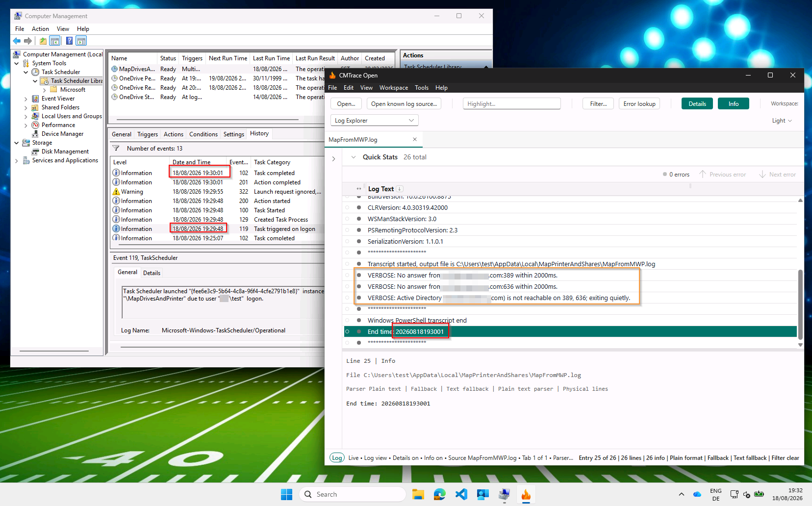Click the Warning triangle icon in event list
Viewport: 812px width, 506px height.
coord(116,192)
